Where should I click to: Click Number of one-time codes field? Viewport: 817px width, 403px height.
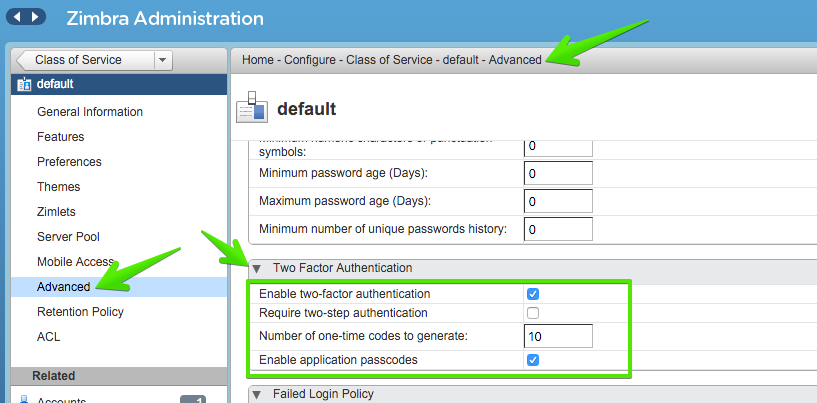tap(558, 336)
